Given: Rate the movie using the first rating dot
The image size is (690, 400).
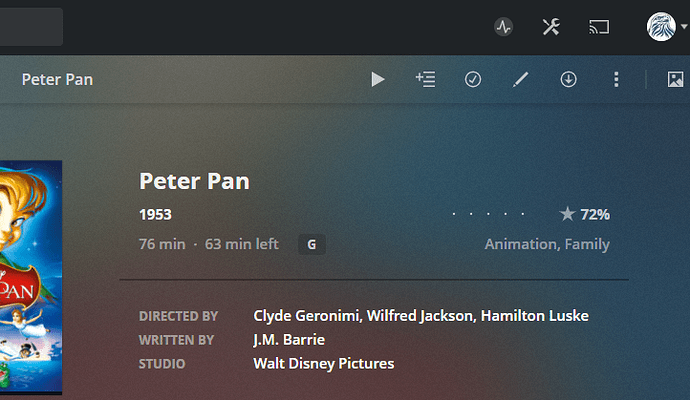Looking at the screenshot, I should [455, 214].
